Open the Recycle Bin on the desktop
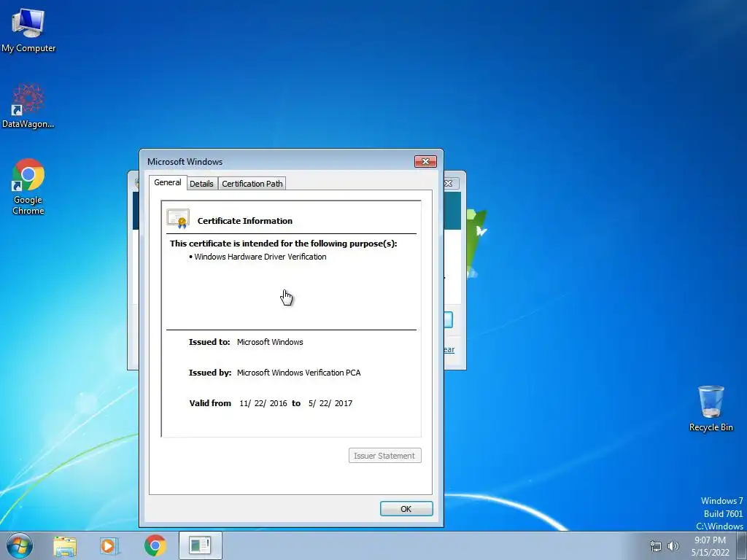 (x=711, y=408)
